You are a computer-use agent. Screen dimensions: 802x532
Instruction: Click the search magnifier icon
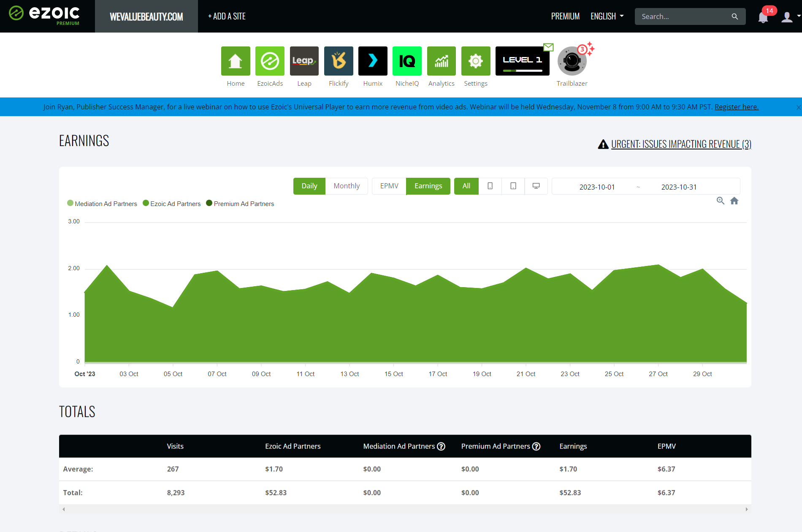[x=735, y=16]
